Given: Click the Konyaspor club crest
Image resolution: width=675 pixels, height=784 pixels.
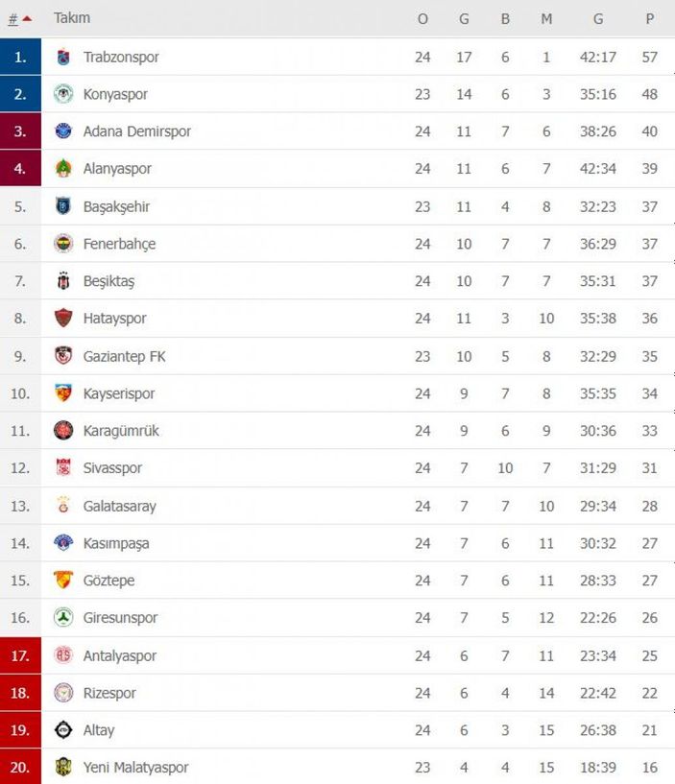Looking at the screenshot, I should pyautogui.click(x=64, y=94).
